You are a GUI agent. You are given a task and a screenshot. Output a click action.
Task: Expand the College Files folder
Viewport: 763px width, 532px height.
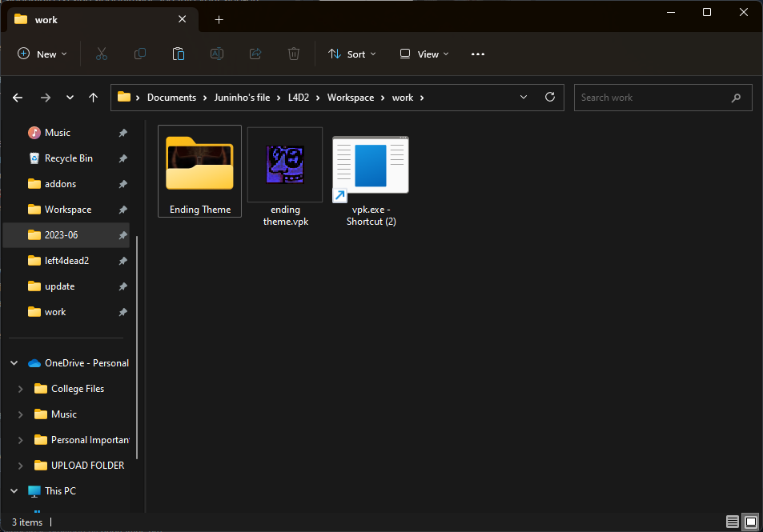click(21, 389)
